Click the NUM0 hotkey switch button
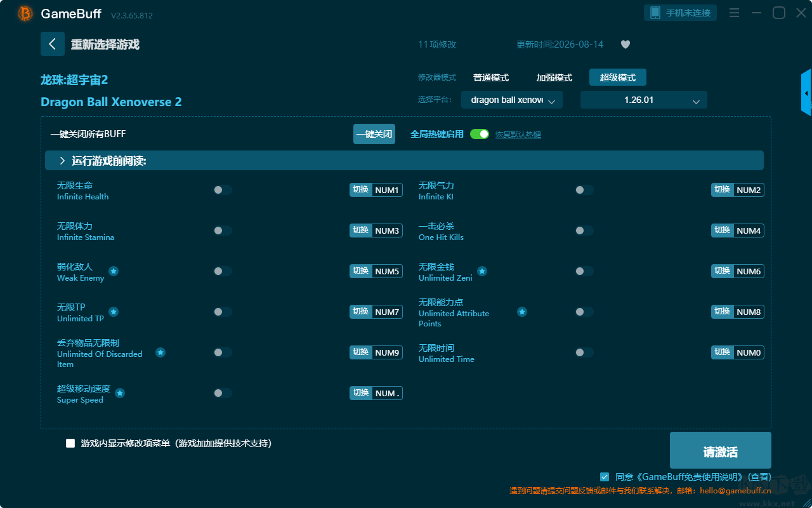Viewport: 812px width, 508px height. pyautogui.click(x=738, y=352)
